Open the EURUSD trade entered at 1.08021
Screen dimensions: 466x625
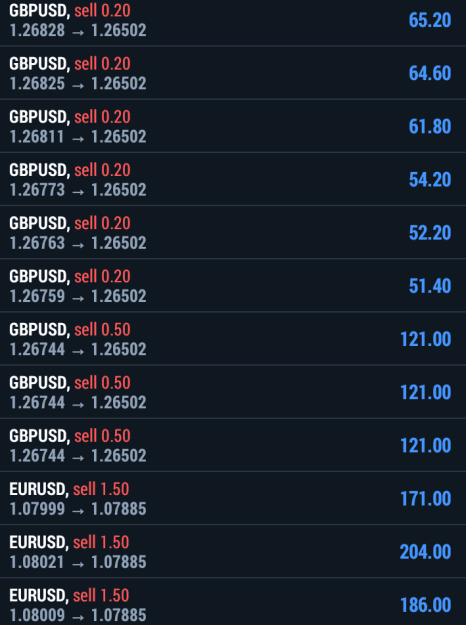pos(233,551)
